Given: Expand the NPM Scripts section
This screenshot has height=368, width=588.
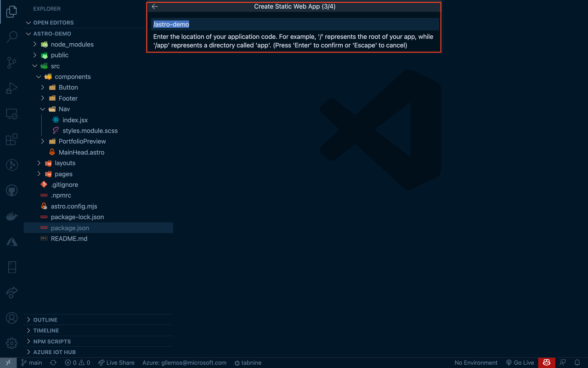Looking at the screenshot, I should click(98, 341).
